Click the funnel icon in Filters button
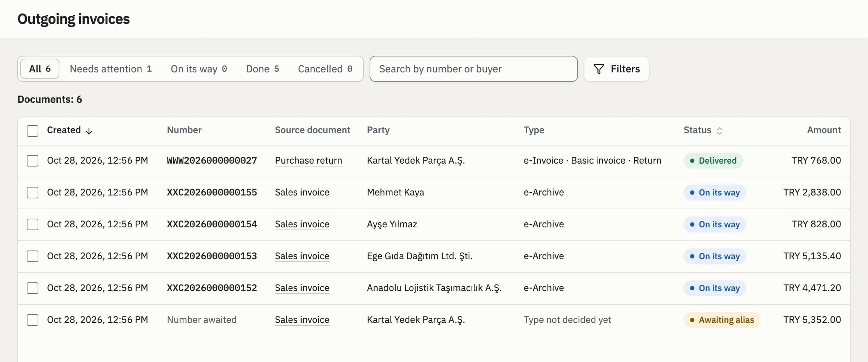The width and height of the screenshot is (868, 362). pos(599,69)
